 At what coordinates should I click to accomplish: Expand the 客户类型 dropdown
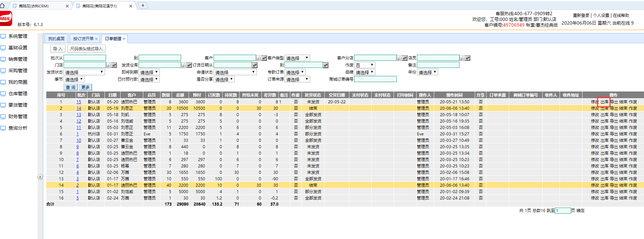[x=297, y=58]
